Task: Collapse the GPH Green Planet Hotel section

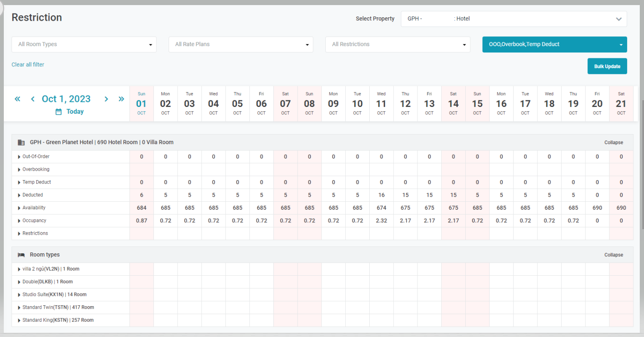Action: pyautogui.click(x=613, y=142)
